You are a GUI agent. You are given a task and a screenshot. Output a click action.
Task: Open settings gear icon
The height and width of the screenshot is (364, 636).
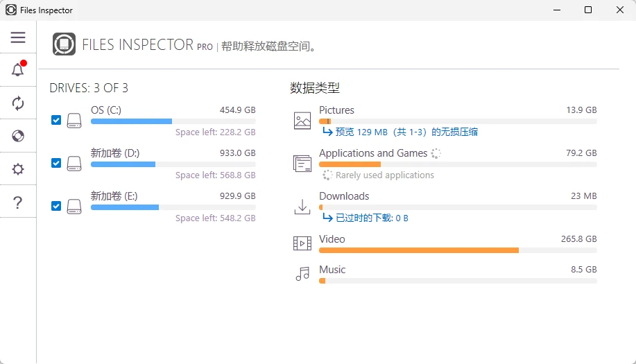tap(18, 169)
